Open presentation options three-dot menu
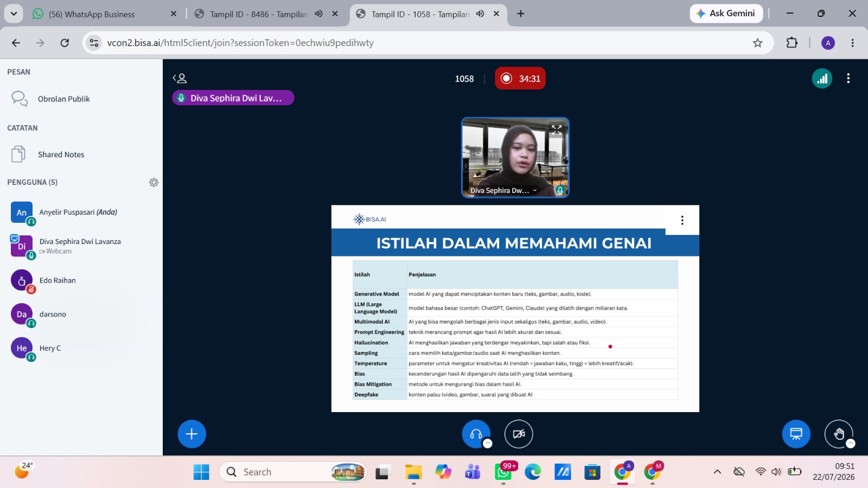 pos(682,220)
